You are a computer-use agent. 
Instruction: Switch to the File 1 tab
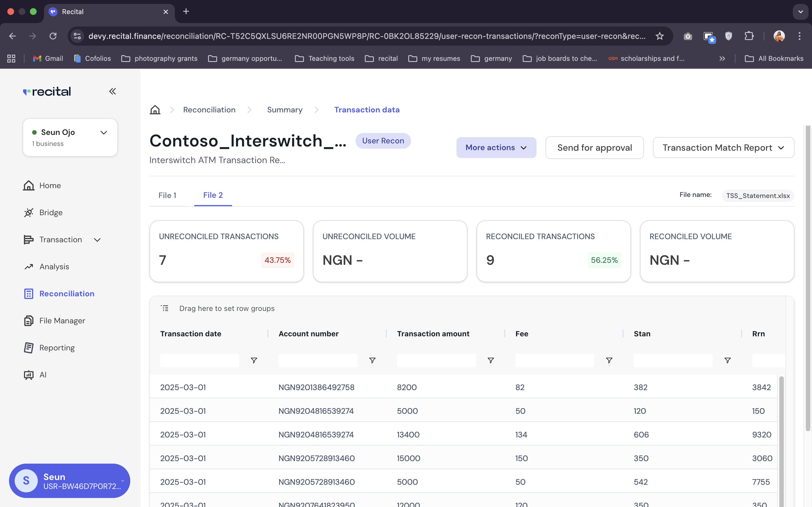167,195
